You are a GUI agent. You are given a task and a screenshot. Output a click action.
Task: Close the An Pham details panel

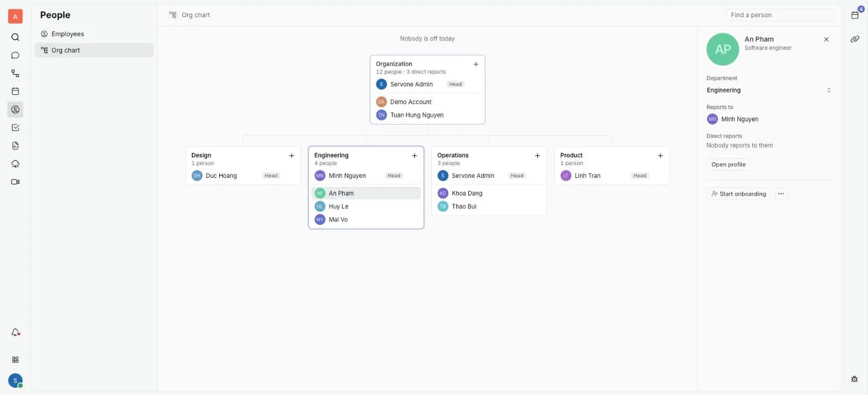pos(826,39)
